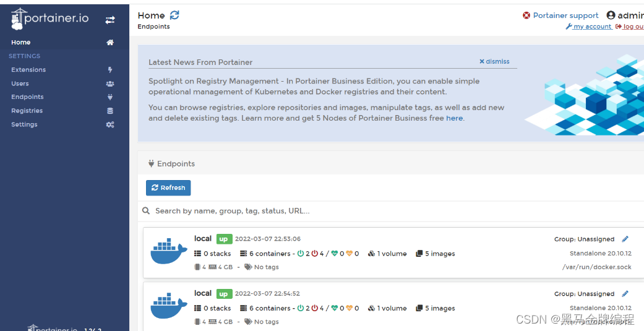Viewport: 644px width, 331px height.
Task: Click timestamp 2022-03-07 22:53:06
Action: point(268,239)
